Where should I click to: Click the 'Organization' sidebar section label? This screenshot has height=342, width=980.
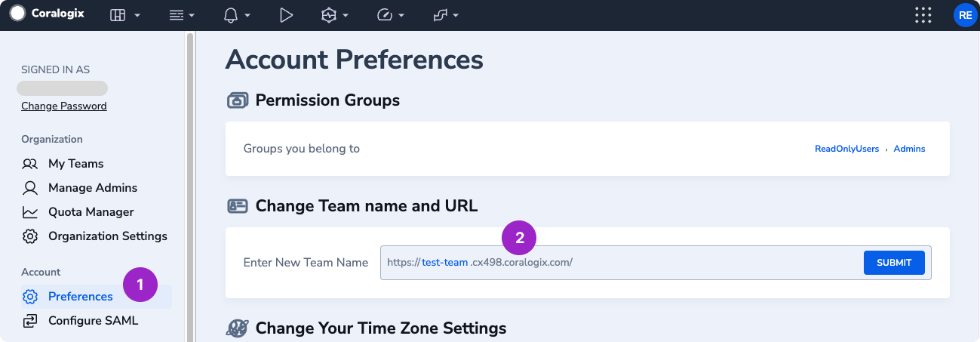[x=52, y=139]
